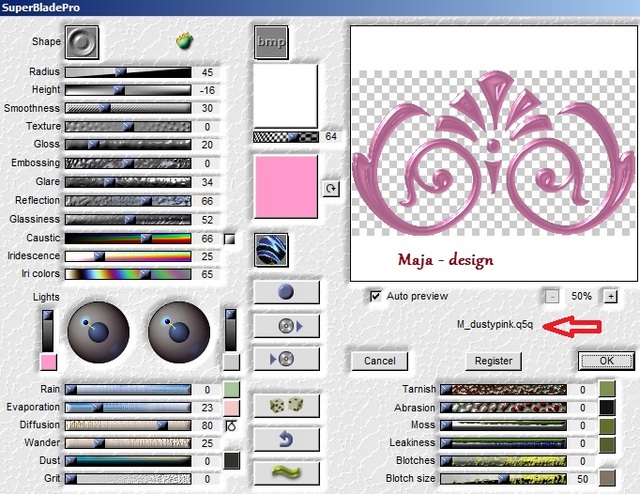Click the Caustic rainbow slider
This screenshot has width=640, height=494.
pyautogui.click(x=128, y=238)
